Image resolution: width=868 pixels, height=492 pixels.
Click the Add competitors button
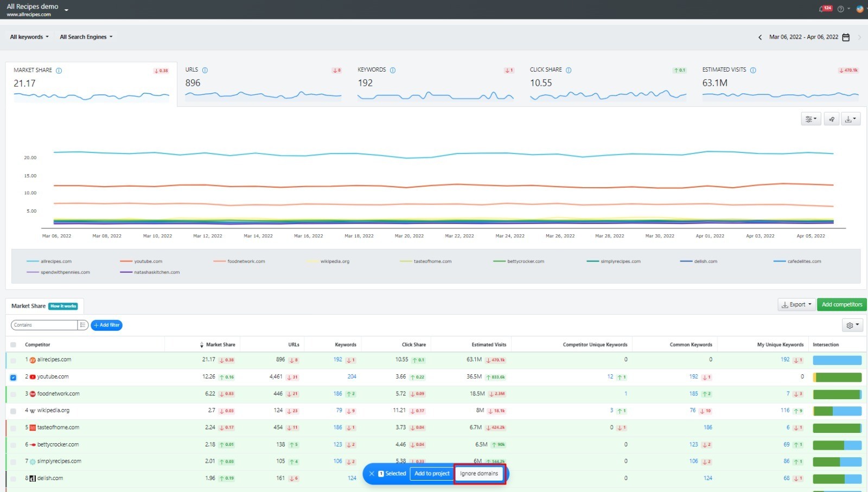pos(842,305)
